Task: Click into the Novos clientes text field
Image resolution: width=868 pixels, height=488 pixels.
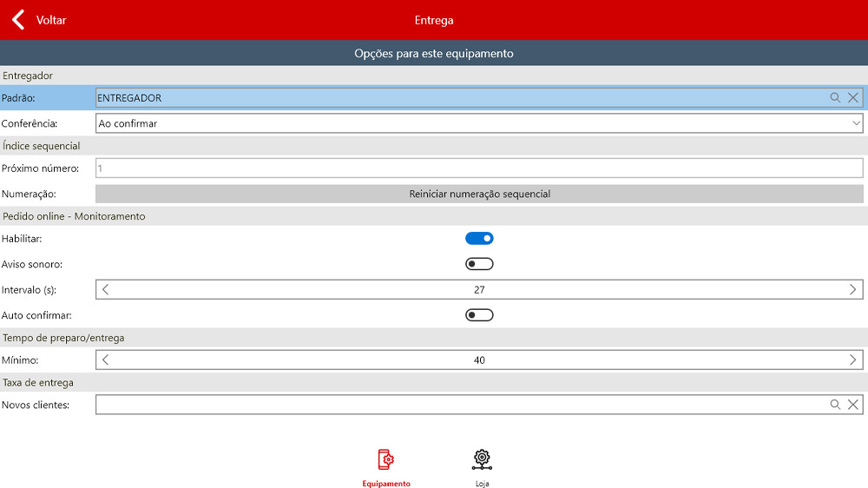Action: pos(460,405)
